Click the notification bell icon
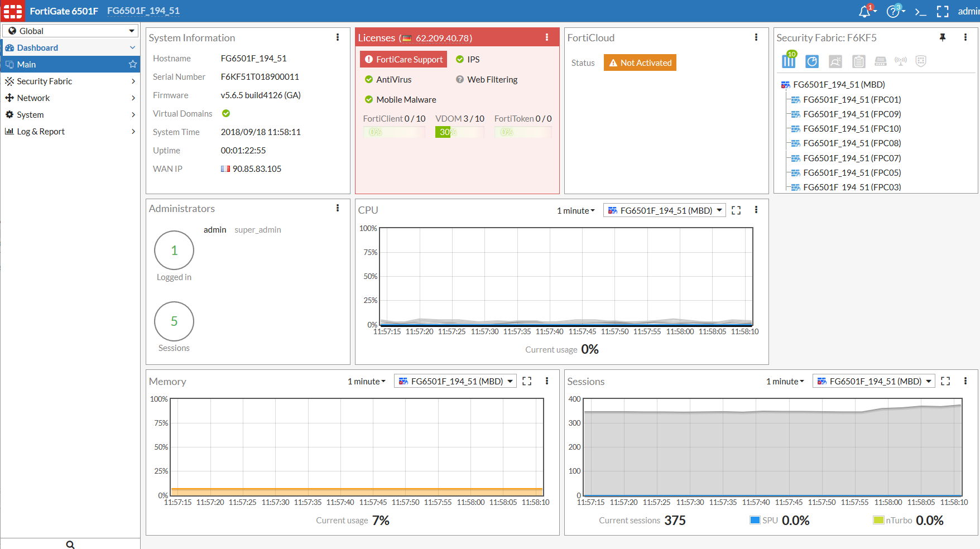The height and width of the screenshot is (549, 980). (865, 11)
